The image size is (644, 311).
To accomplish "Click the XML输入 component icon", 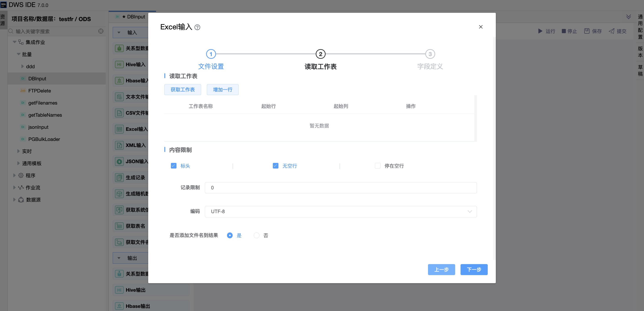I will (119, 145).
